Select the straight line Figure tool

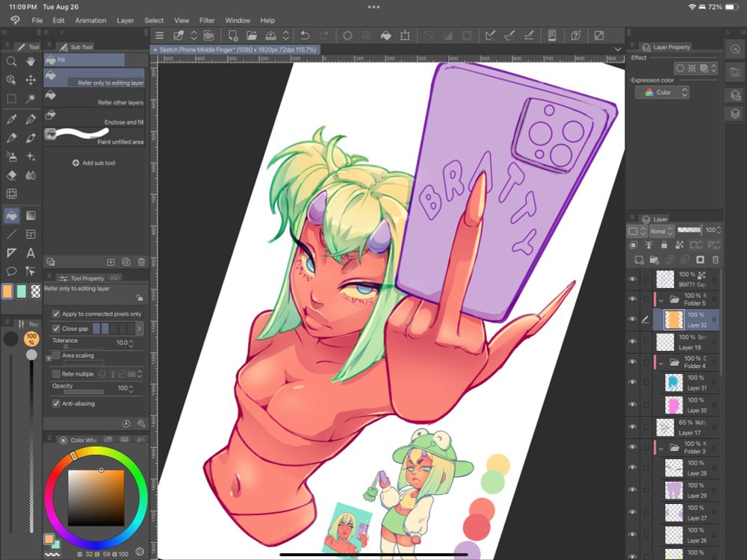pyautogui.click(x=11, y=234)
